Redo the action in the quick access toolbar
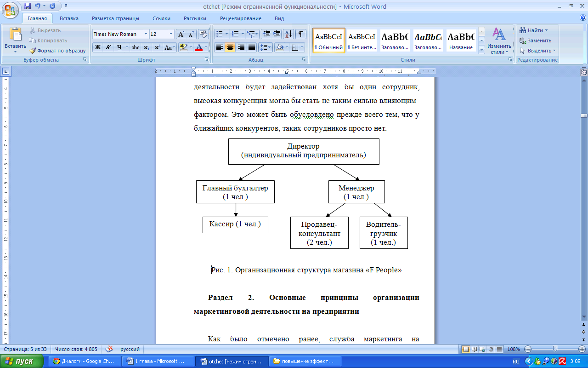The image size is (588, 368). point(52,6)
